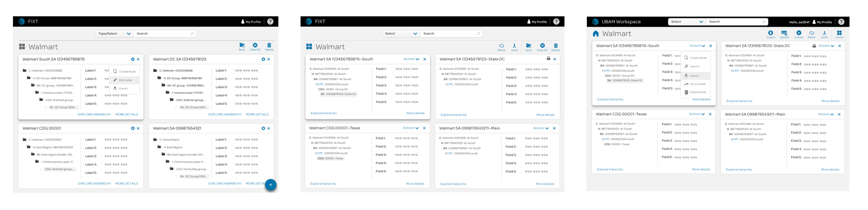Click Explore hierarchy on middle window CDG 00001-Texas card
Image resolution: width=868 pixels, height=210 pixels.
pos(323,184)
